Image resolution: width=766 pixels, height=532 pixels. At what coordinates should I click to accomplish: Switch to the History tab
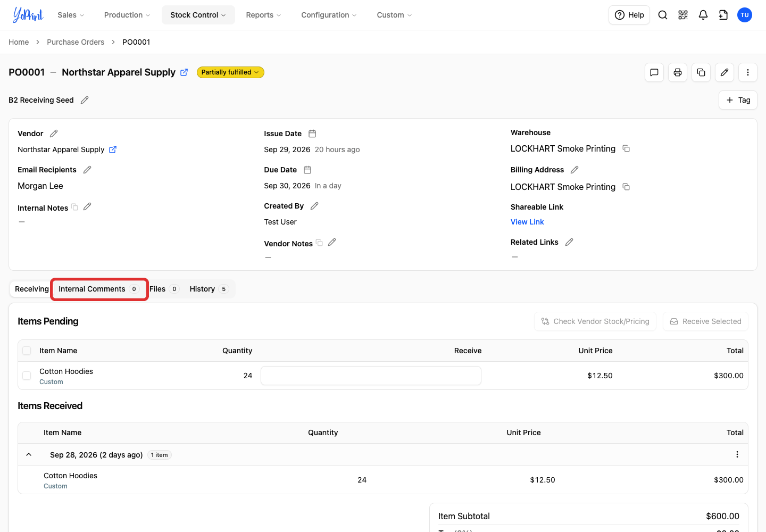tap(209, 289)
